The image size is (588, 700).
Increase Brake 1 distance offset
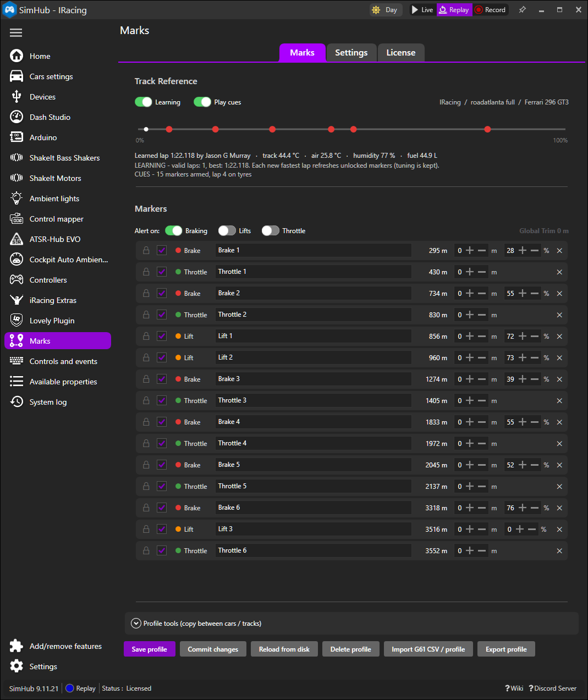click(470, 250)
